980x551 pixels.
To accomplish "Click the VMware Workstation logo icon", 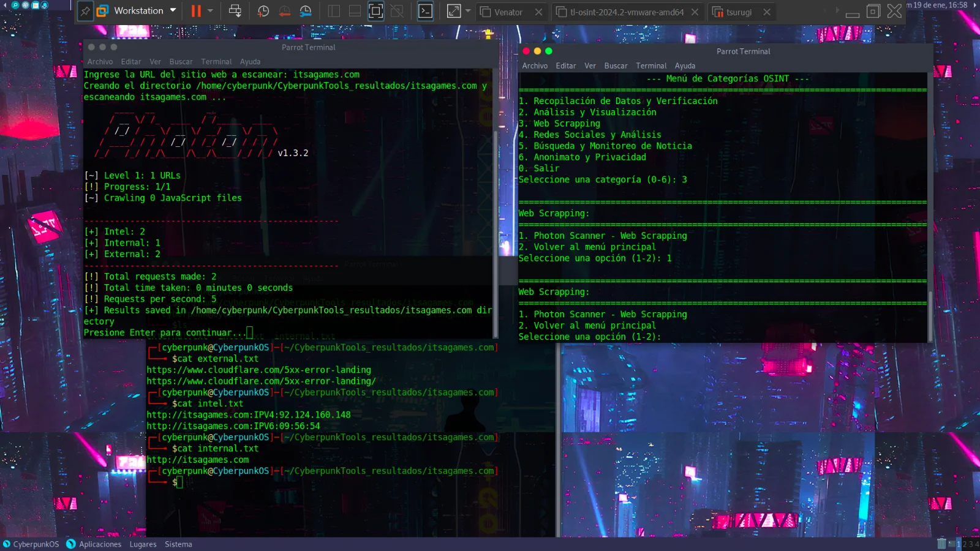I will [102, 11].
